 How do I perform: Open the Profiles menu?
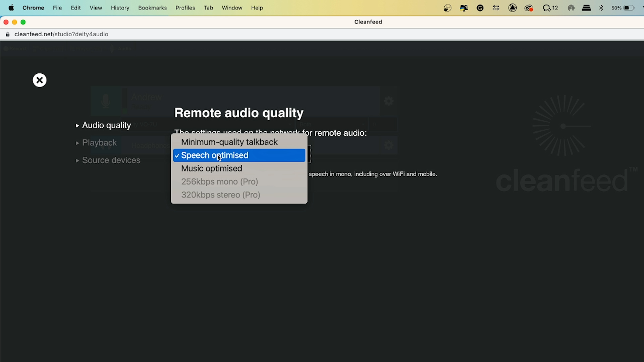pyautogui.click(x=185, y=8)
